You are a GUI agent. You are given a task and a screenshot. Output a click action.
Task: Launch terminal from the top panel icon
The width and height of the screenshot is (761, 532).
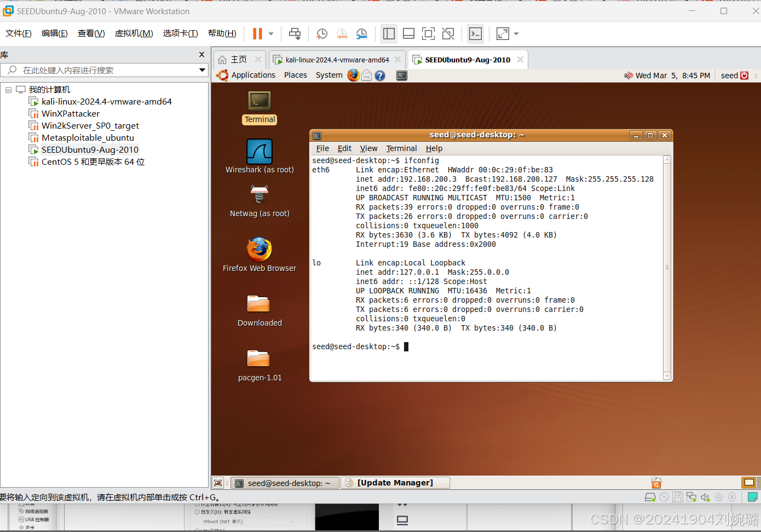(402, 76)
